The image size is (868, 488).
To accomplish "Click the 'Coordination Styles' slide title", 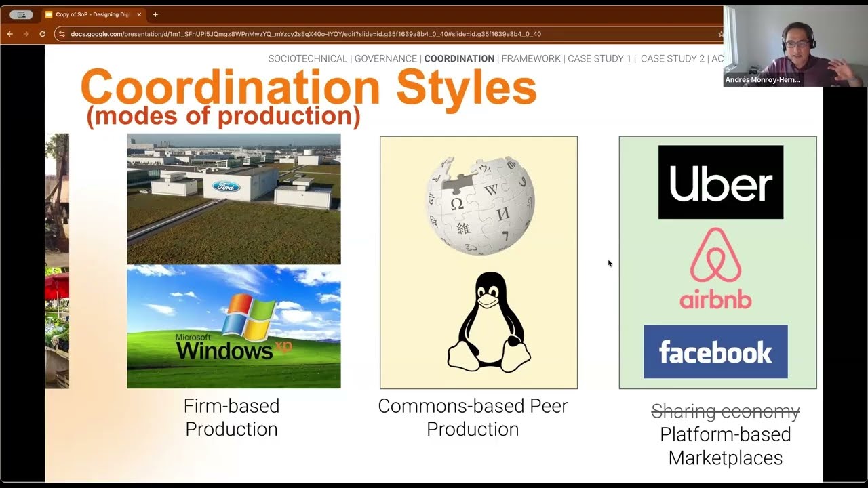I will [x=309, y=86].
